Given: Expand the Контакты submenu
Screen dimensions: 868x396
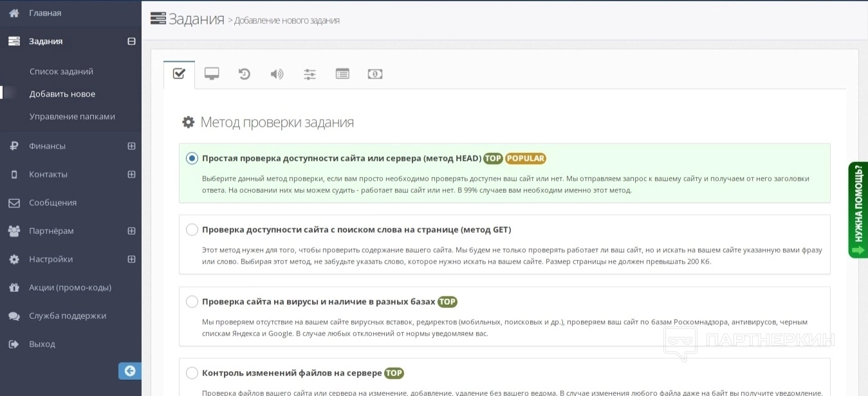Looking at the screenshot, I should coord(131,174).
